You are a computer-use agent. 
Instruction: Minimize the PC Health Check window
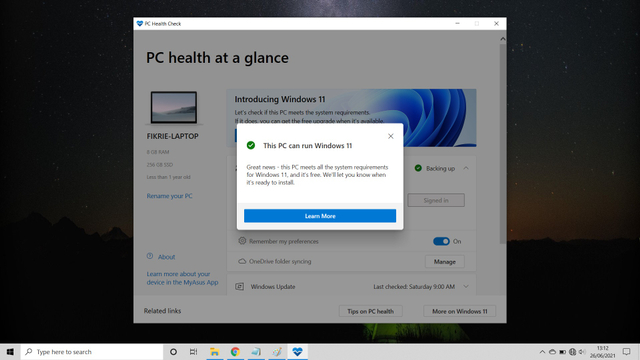(x=458, y=24)
